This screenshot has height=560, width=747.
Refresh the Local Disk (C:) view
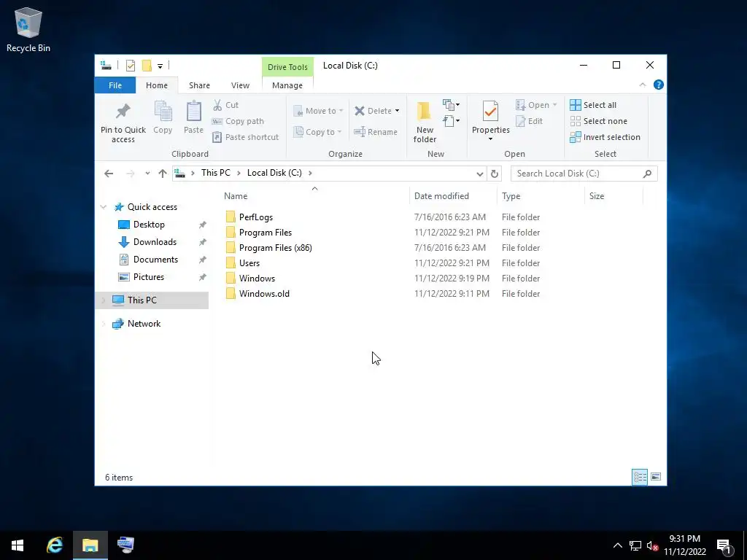point(495,174)
